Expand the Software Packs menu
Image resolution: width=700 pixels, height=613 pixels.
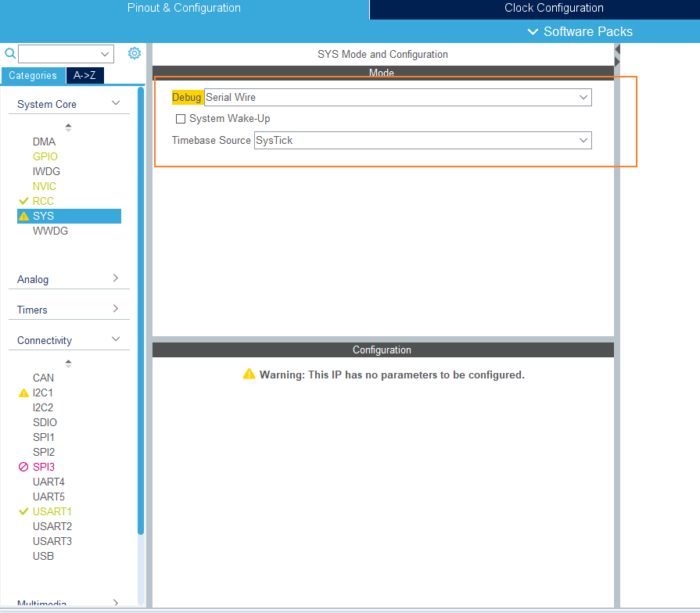580,32
